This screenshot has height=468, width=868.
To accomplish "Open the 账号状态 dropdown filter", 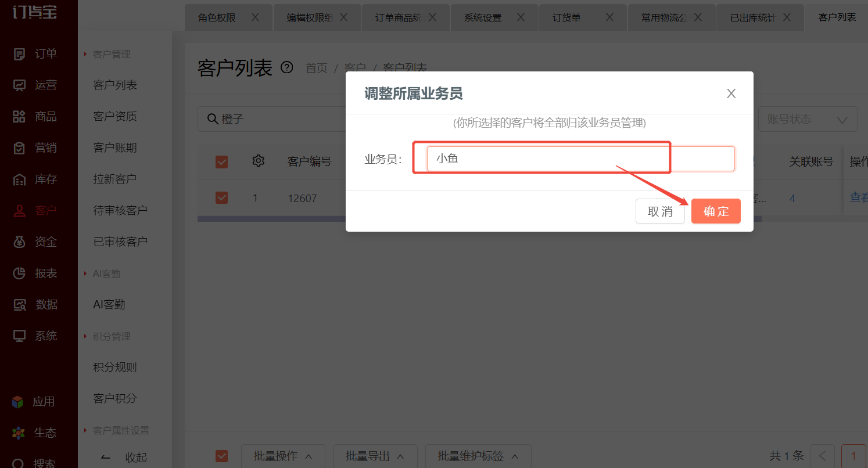I will (808, 120).
